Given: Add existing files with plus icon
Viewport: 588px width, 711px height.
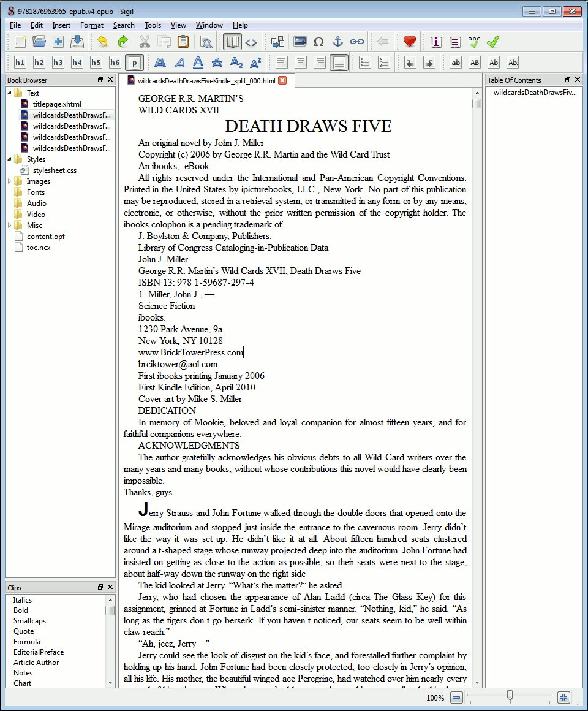Looking at the screenshot, I should [58, 42].
